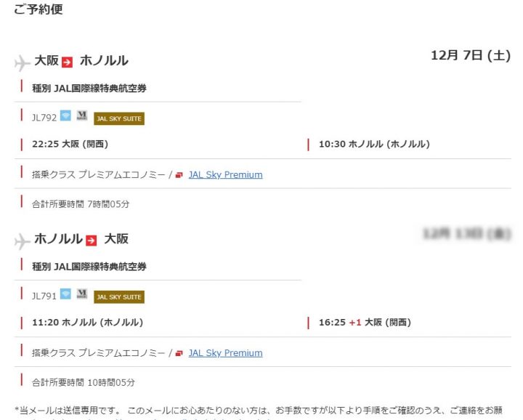Click the red arrow between 大阪 and ホノルル

click(68, 62)
